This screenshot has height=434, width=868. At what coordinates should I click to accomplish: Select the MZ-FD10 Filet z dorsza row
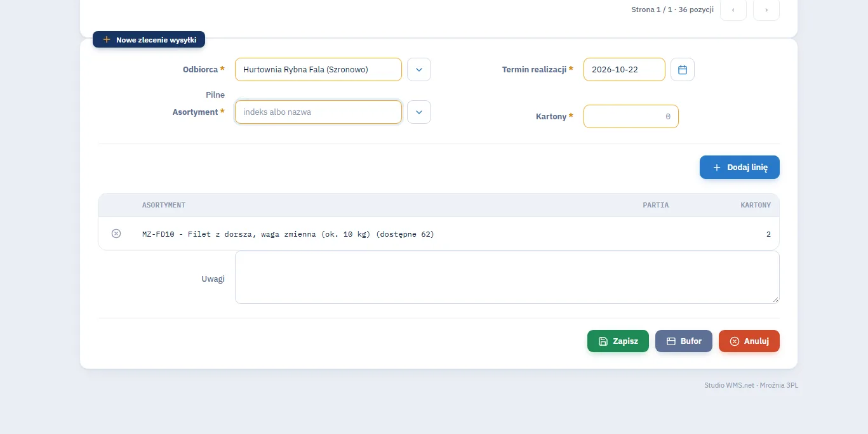(439, 233)
